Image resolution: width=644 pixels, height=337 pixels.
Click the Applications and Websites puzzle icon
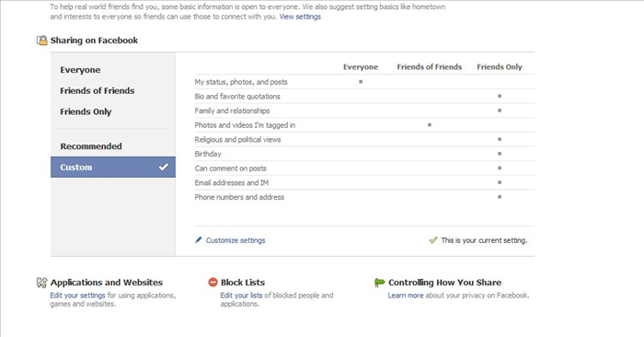tap(42, 283)
